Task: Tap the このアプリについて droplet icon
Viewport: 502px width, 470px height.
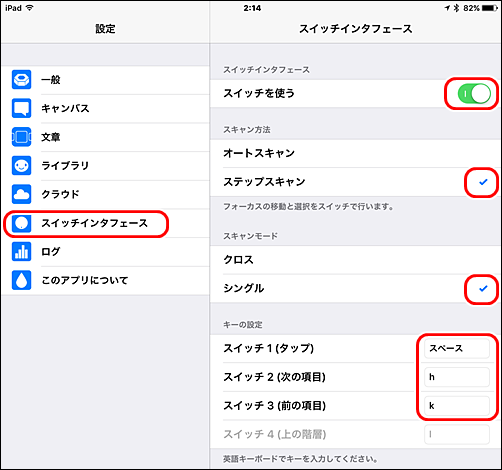Action: (x=21, y=280)
